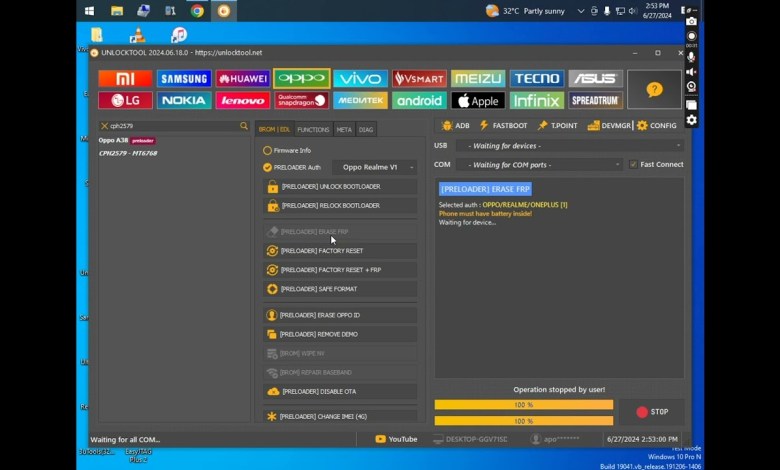Click the top orange progress bar
780x470 pixels.
(x=523, y=405)
